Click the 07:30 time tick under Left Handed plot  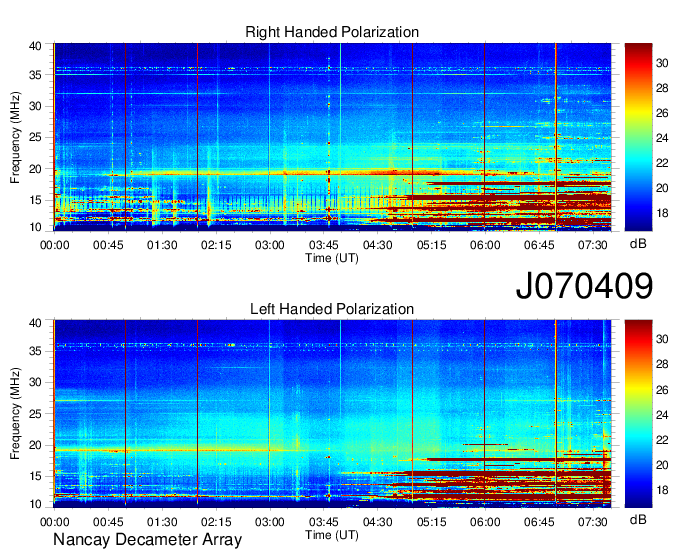592,522
